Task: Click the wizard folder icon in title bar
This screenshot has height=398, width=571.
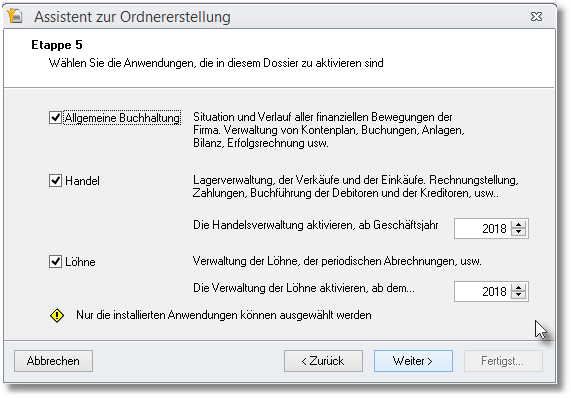Action: click(x=15, y=16)
